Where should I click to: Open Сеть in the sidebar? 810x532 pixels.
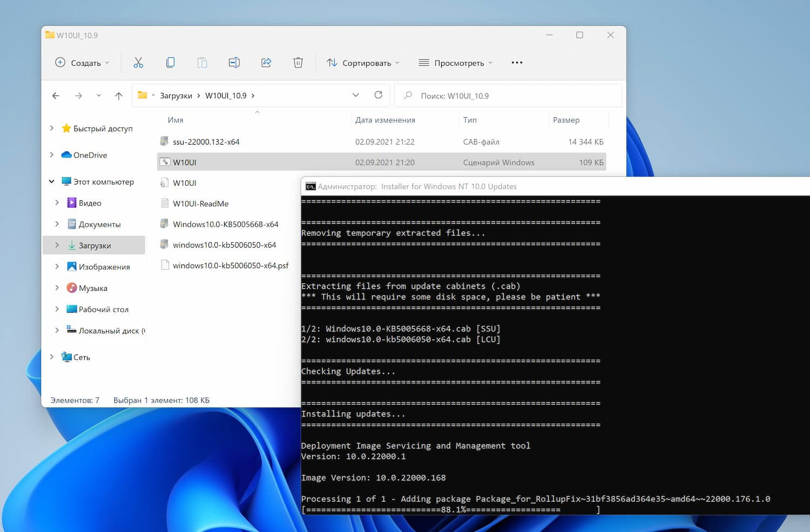[82, 357]
